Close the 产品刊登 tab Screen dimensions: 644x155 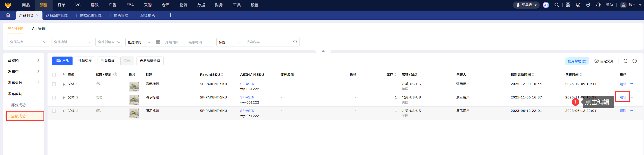point(37,15)
